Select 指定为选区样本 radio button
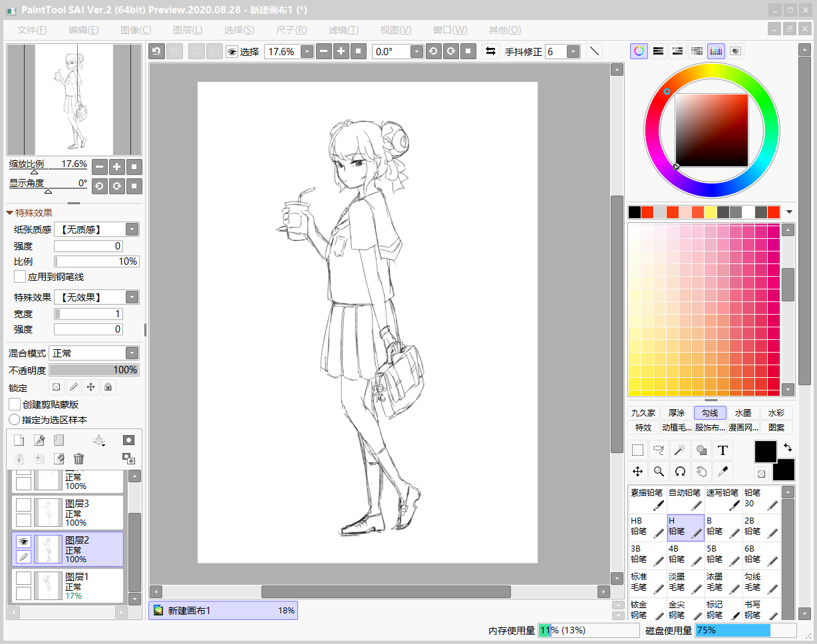Image resolution: width=817 pixels, height=644 pixels. (x=14, y=420)
